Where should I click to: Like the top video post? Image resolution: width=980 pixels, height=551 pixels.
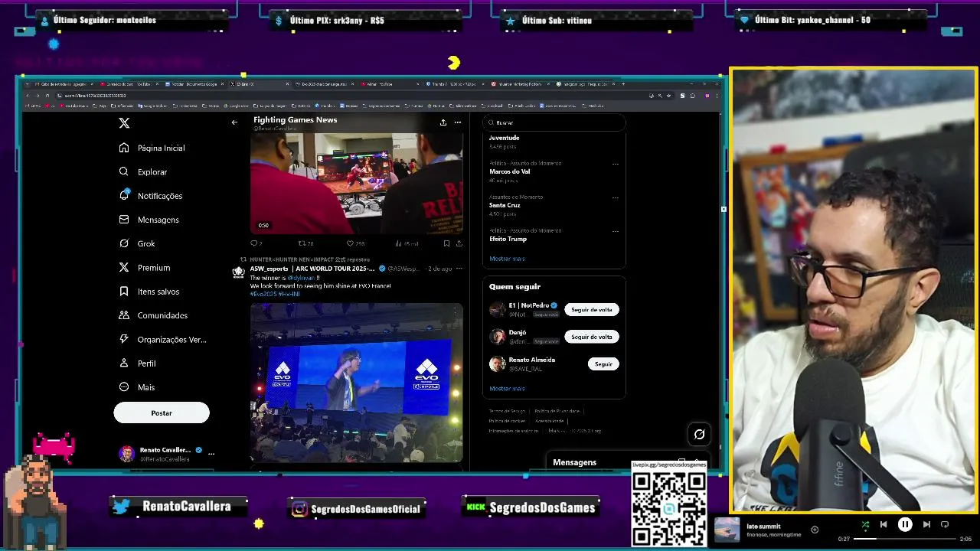[354, 243]
